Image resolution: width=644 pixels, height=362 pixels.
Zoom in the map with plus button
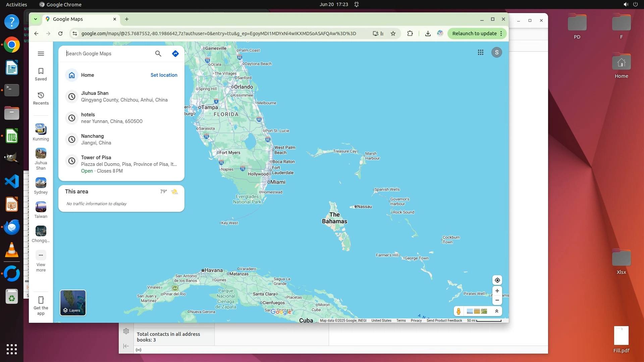497,291
